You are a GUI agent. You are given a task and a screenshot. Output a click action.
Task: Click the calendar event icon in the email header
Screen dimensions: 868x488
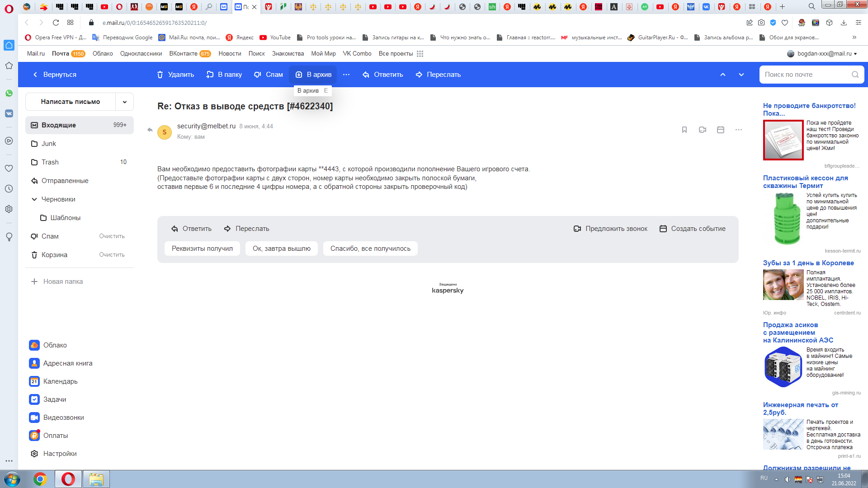721,130
